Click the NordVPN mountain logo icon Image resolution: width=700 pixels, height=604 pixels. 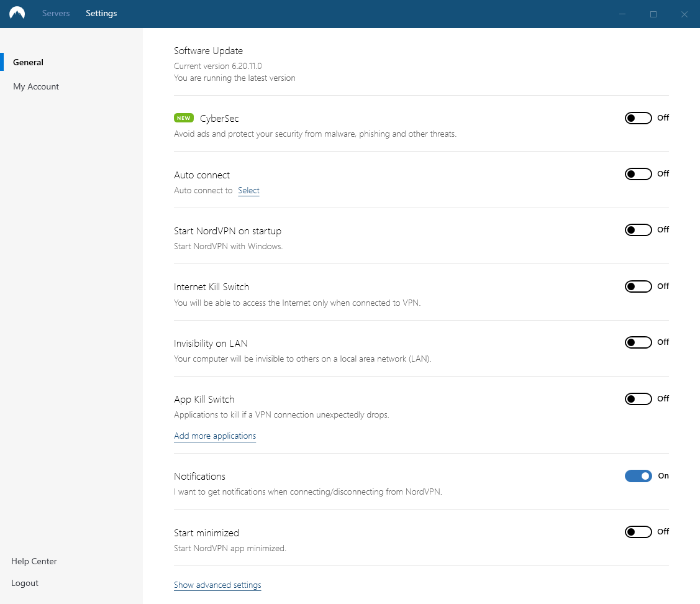[16, 13]
